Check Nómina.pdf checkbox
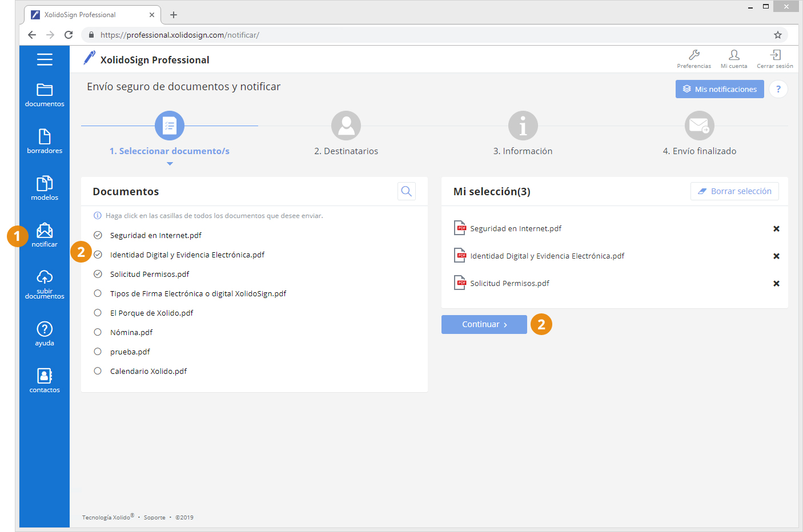 (x=98, y=332)
